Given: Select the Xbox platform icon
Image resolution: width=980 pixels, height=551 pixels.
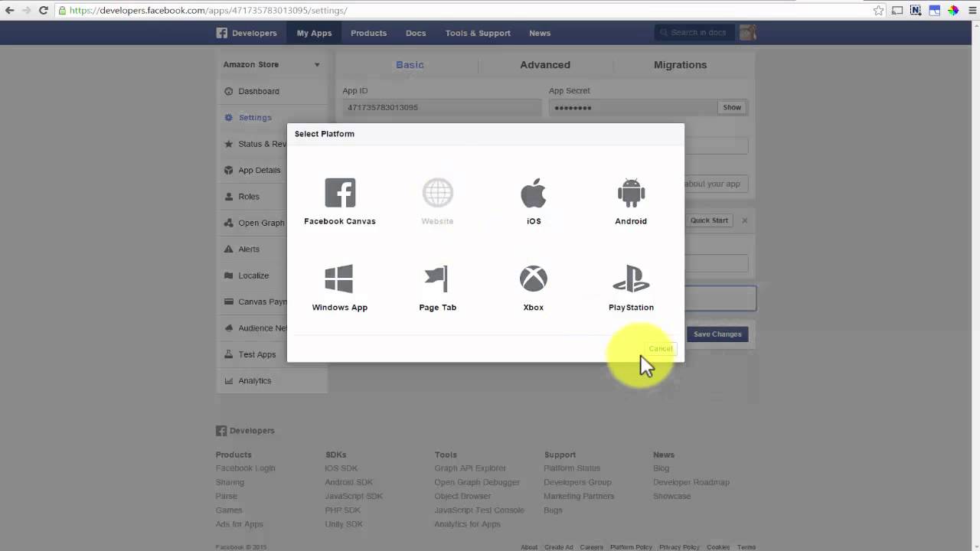Looking at the screenshot, I should click(534, 279).
